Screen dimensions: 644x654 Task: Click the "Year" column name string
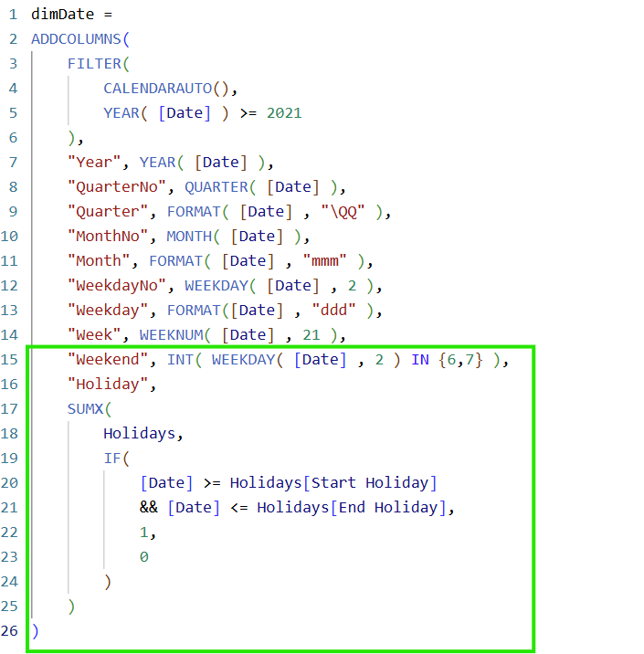(x=94, y=163)
